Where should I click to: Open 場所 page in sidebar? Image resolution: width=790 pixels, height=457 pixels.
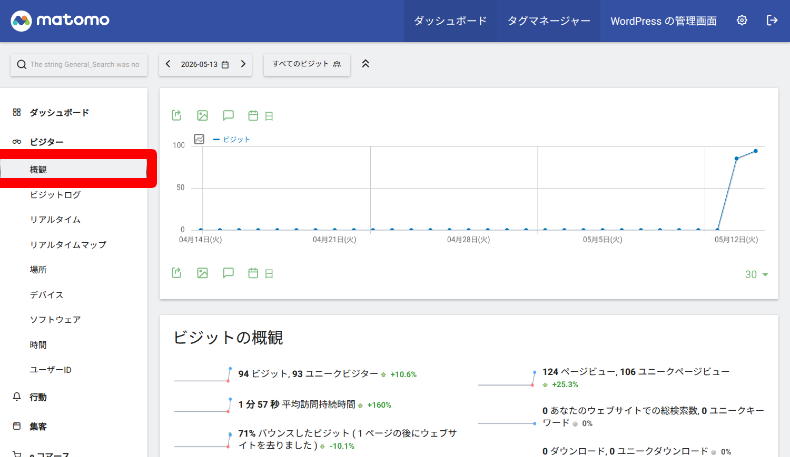[38, 270]
